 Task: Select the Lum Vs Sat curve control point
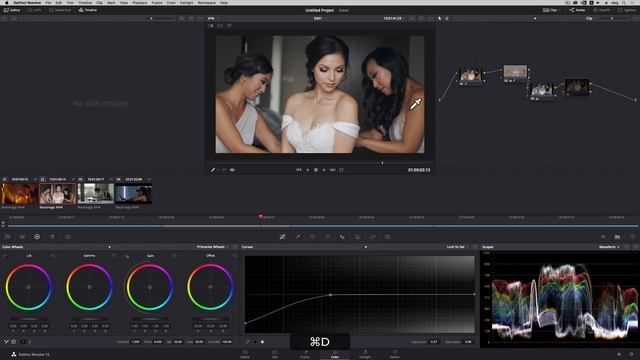click(330, 295)
